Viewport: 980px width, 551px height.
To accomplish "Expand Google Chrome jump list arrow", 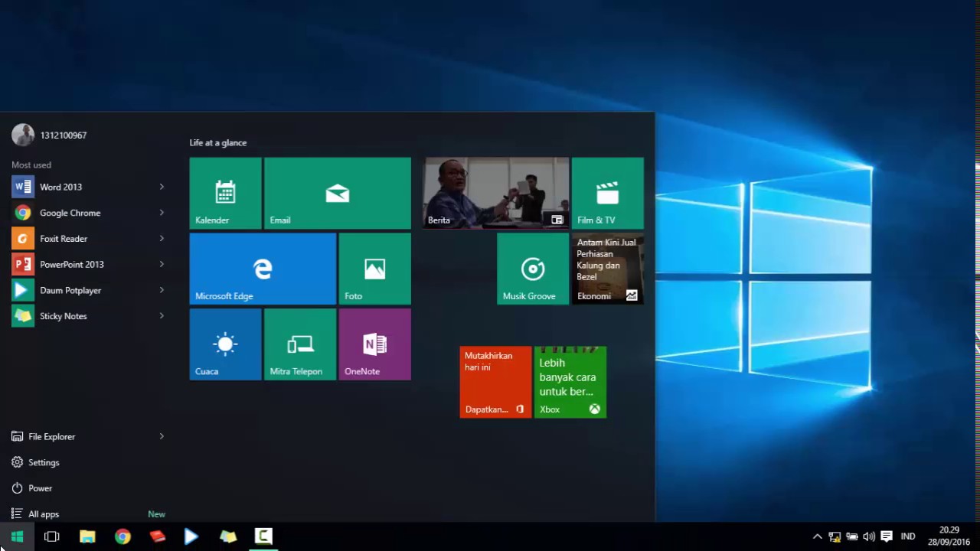I will pos(162,213).
